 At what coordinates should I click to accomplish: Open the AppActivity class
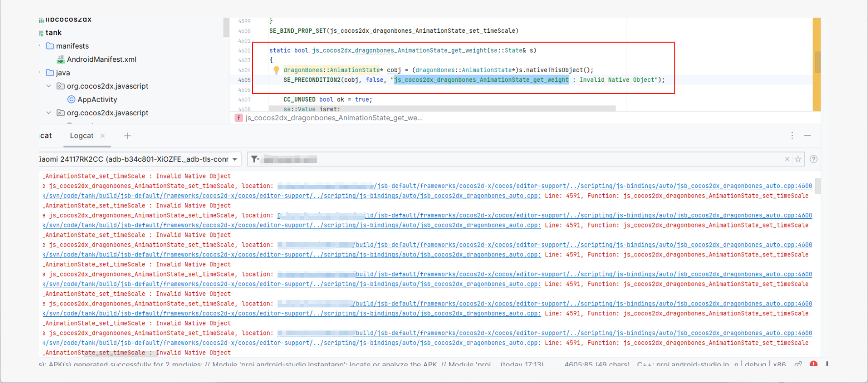(97, 100)
